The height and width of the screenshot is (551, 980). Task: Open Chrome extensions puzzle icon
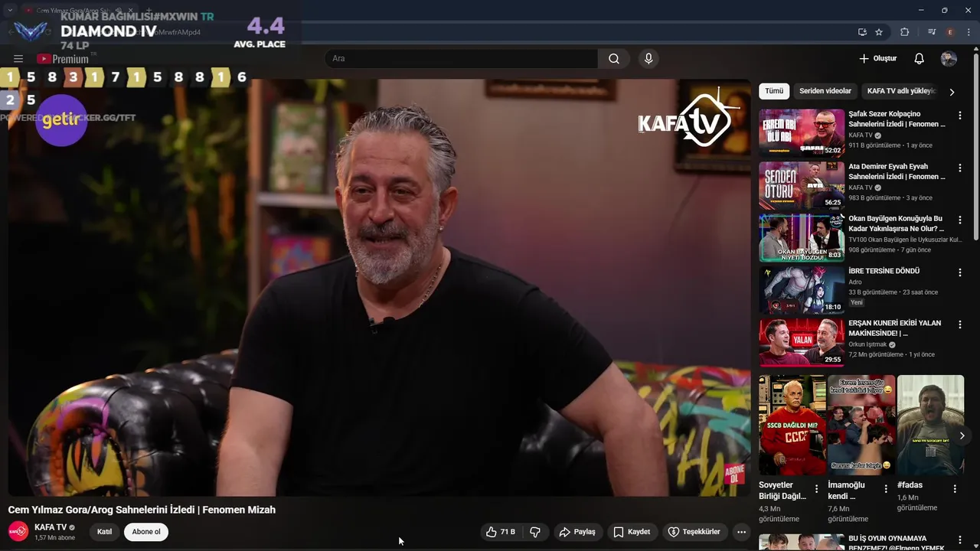(905, 32)
